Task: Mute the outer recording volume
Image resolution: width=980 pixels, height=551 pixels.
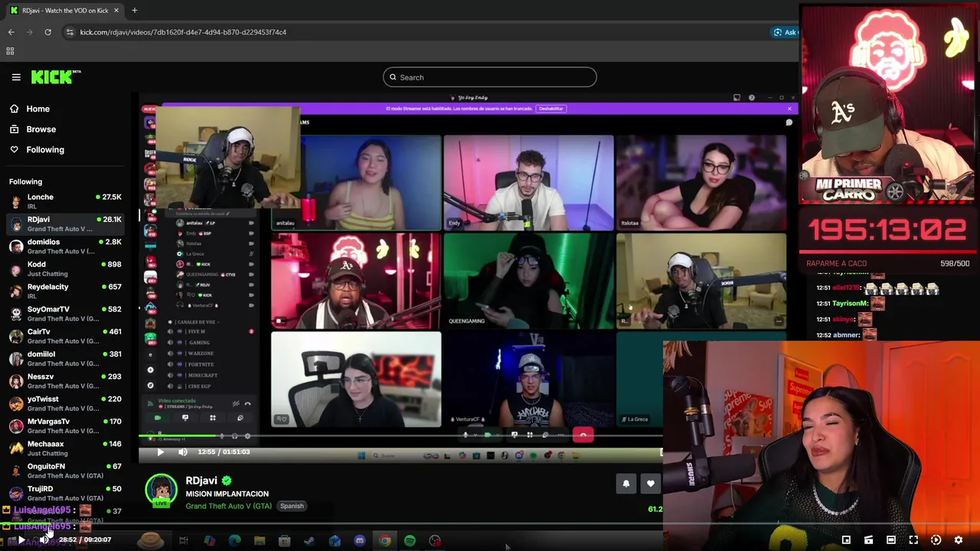Action: [44, 540]
